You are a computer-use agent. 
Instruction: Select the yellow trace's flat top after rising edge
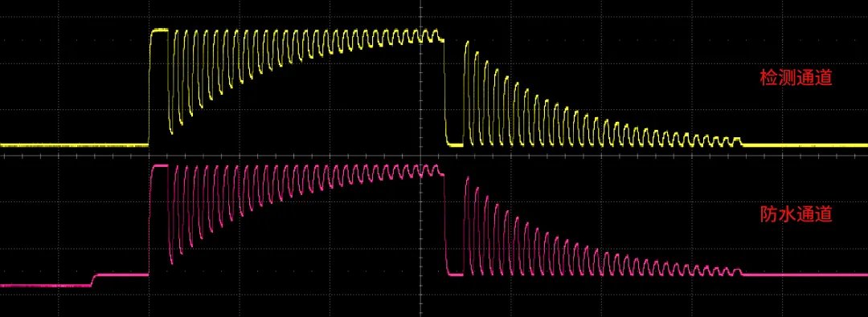click(159, 31)
